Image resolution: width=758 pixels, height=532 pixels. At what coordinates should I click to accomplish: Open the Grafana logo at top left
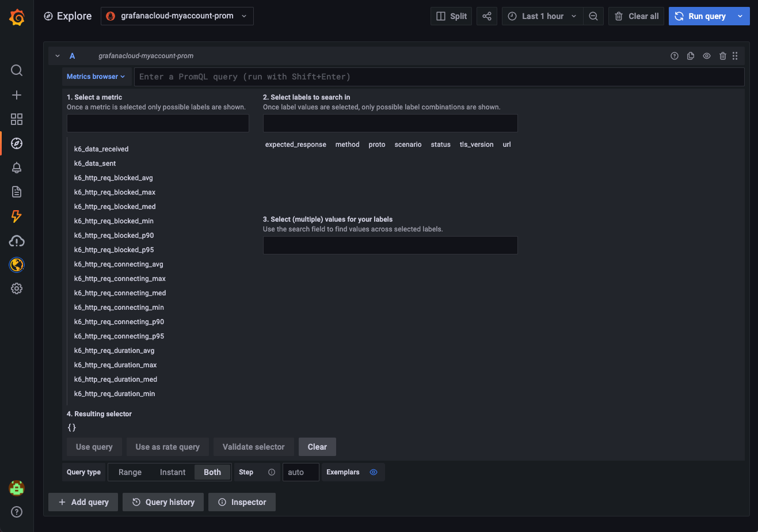tap(16, 16)
